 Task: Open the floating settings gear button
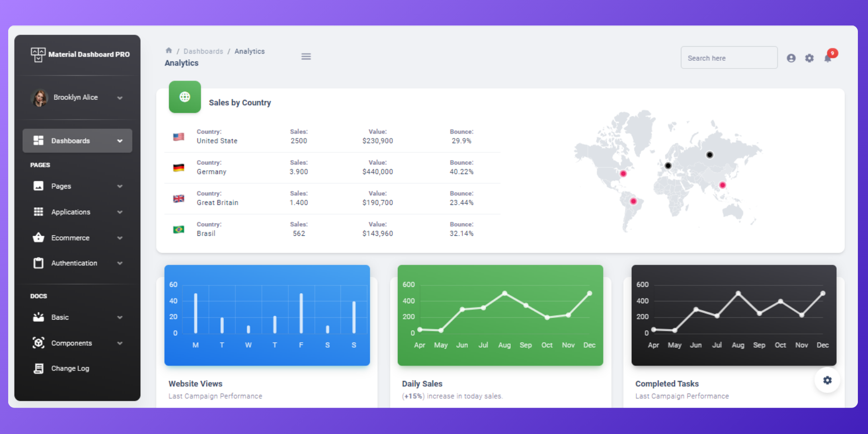(827, 380)
